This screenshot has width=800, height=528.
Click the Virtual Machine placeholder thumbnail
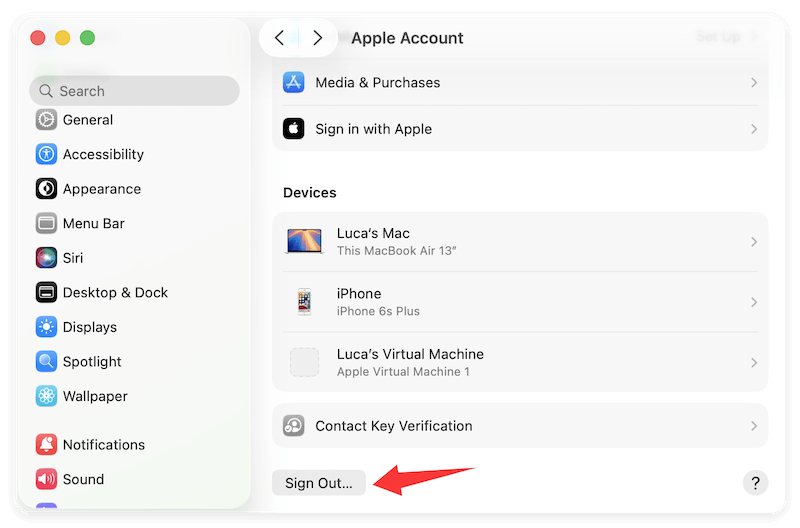coord(304,362)
